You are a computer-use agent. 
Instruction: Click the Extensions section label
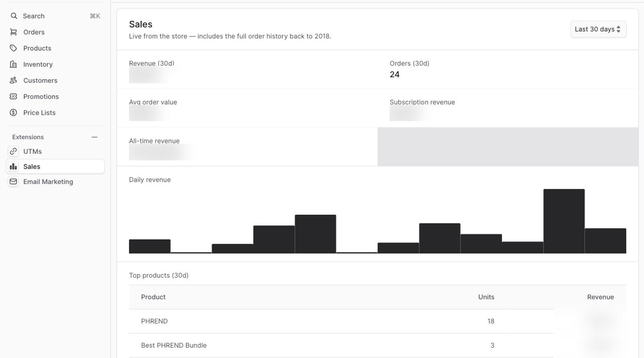[28, 137]
